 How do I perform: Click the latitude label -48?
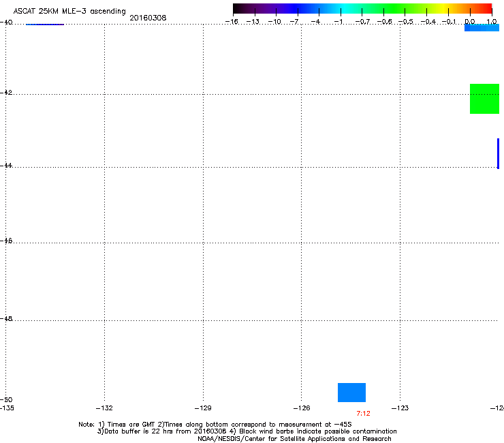pos(6,319)
